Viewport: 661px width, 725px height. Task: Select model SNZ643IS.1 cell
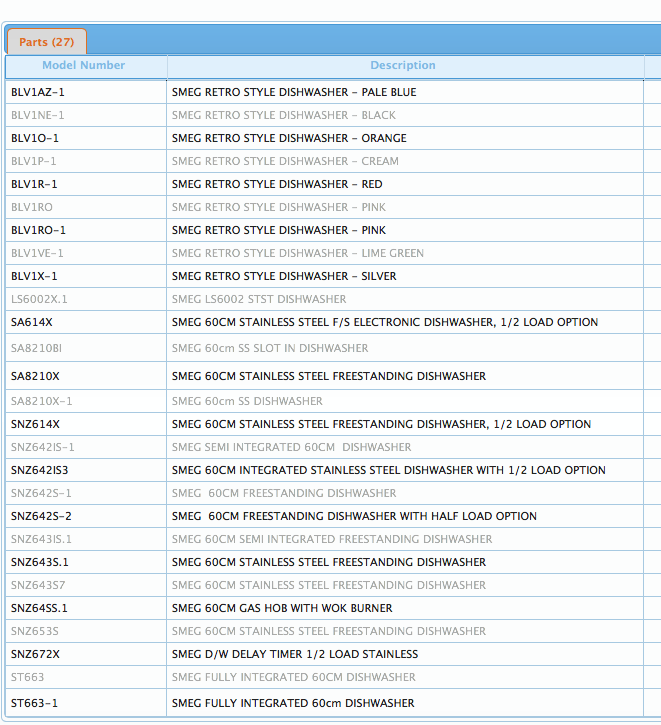[86, 539]
